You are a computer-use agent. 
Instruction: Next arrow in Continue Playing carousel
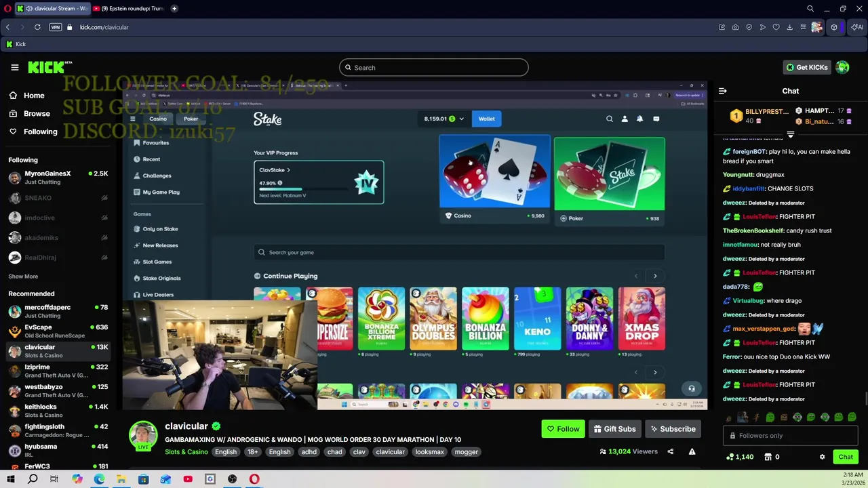click(655, 276)
